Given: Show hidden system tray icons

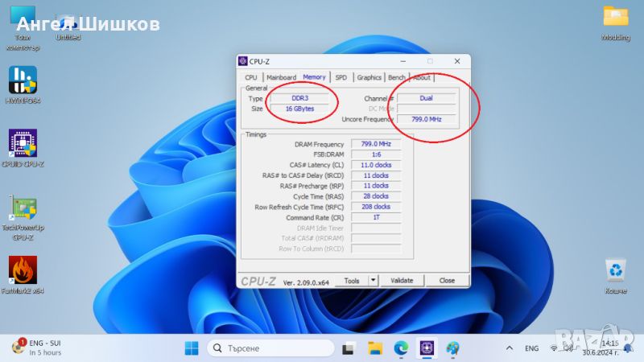Looking at the screenshot, I should pos(508,348).
